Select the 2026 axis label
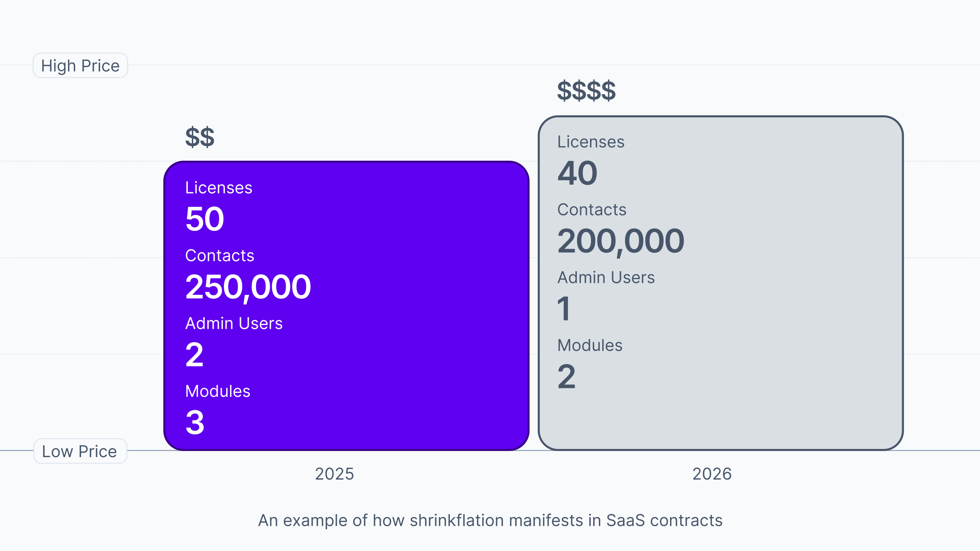The image size is (980, 551). click(x=712, y=474)
